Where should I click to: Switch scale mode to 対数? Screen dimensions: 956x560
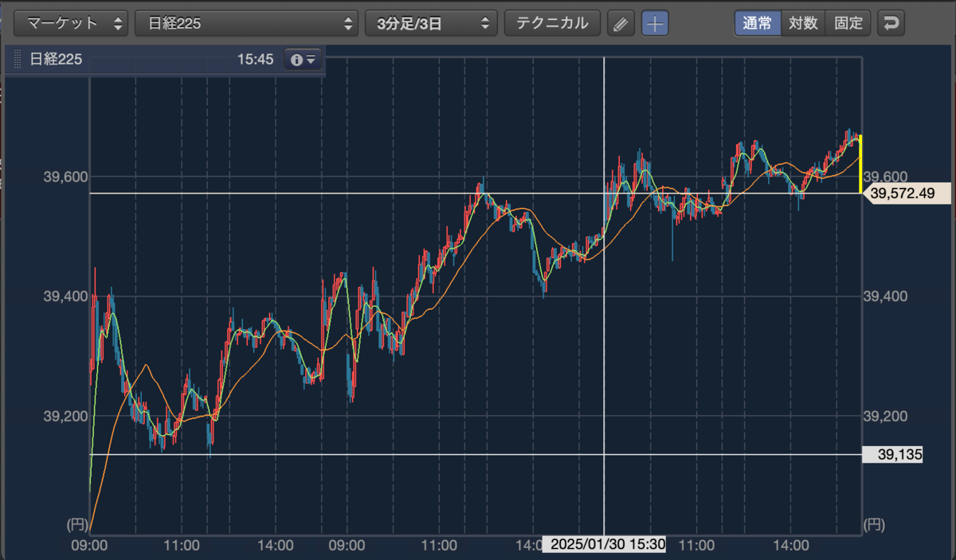tap(803, 23)
